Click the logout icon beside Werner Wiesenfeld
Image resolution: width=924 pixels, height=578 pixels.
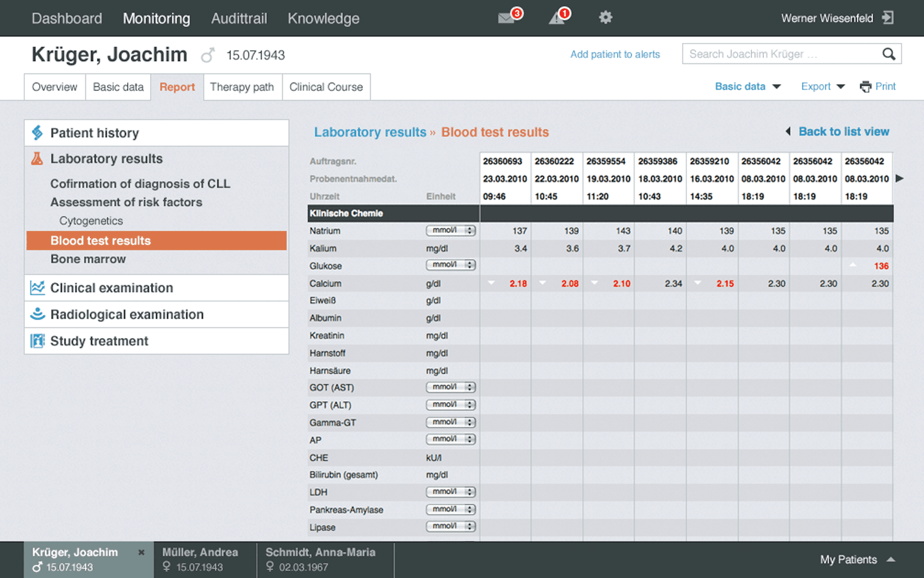click(x=887, y=18)
